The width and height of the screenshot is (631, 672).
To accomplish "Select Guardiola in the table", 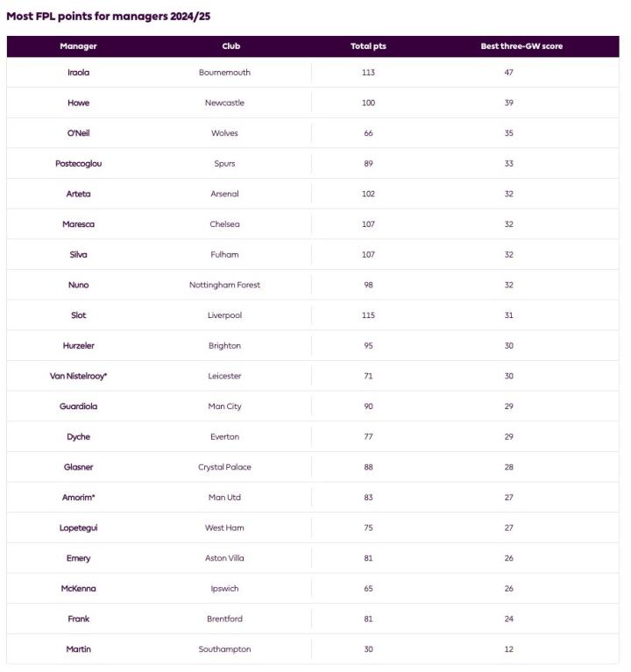I will (78, 407).
